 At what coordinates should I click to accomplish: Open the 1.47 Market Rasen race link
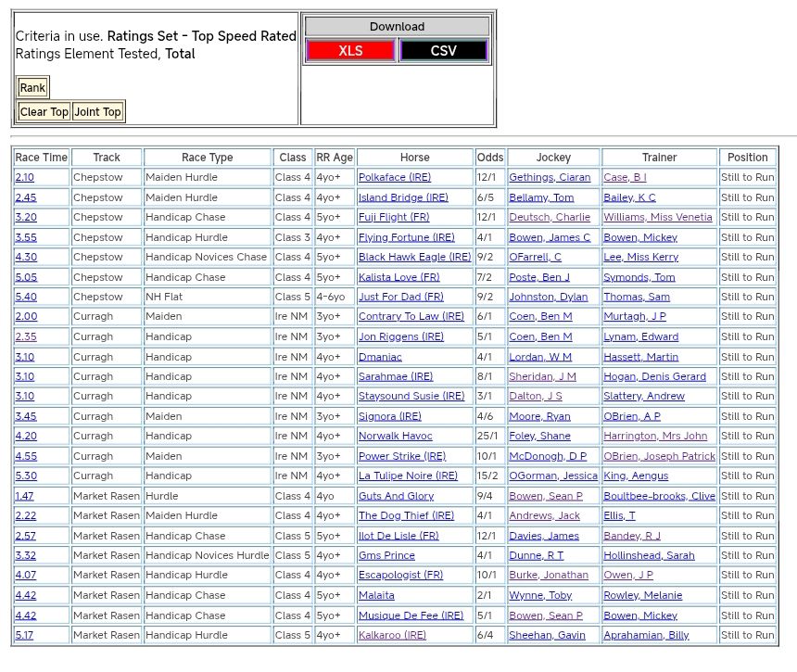pyautogui.click(x=25, y=497)
